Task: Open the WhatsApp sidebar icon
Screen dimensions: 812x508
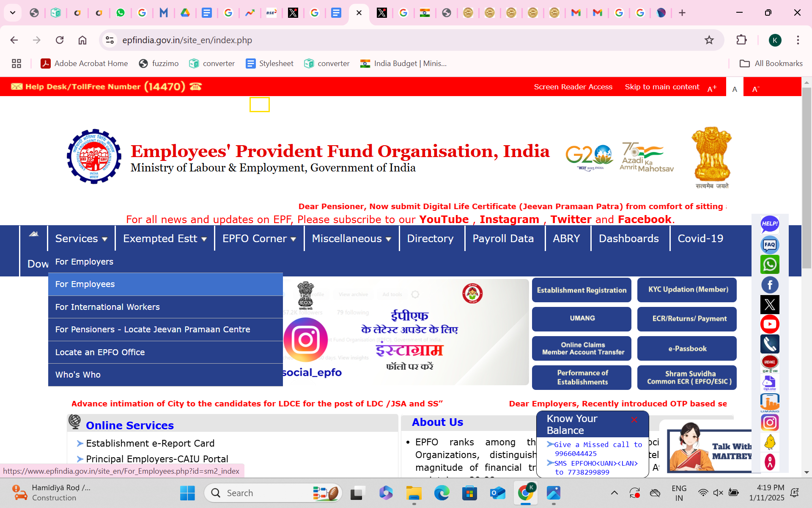Action: coord(770,265)
